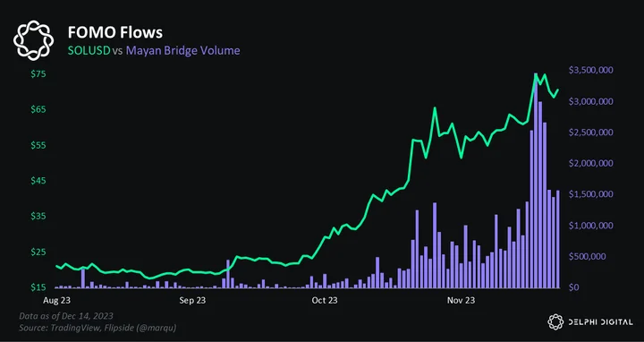
Task: Click the "$3,000,000" right axis label
Action: click(x=591, y=101)
